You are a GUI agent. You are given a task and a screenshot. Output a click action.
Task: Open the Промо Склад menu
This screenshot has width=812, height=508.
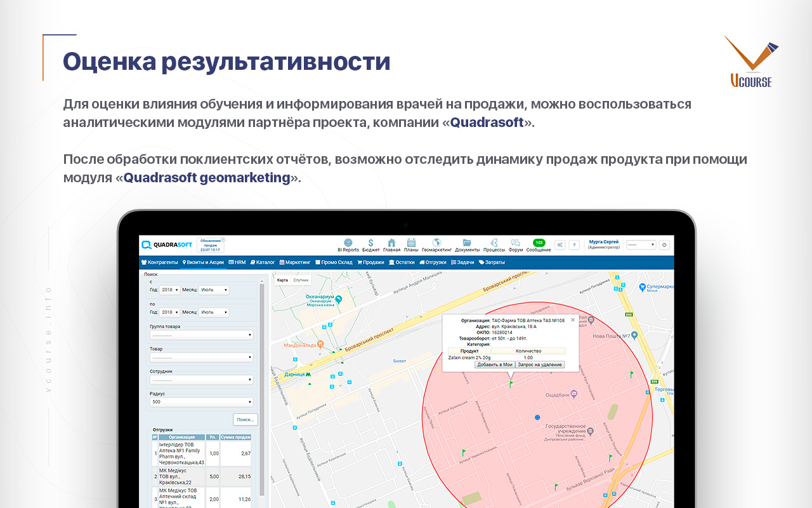pos(334,262)
